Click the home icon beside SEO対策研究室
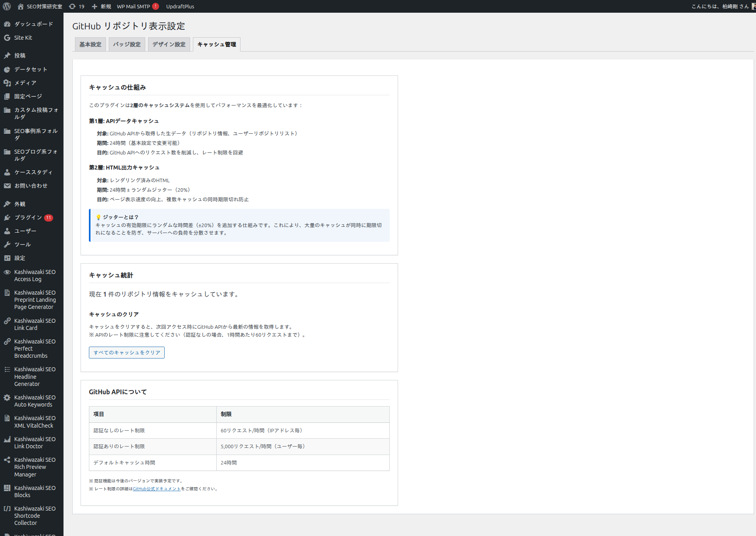The width and height of the screenshot is (756, 536). (21, 6)
